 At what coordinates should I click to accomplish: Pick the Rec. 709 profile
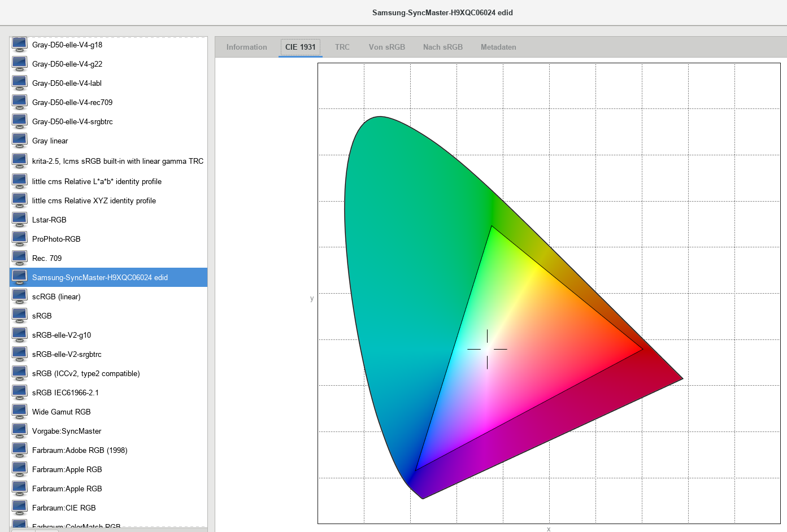pyautogui.click(x=108, y=258)
